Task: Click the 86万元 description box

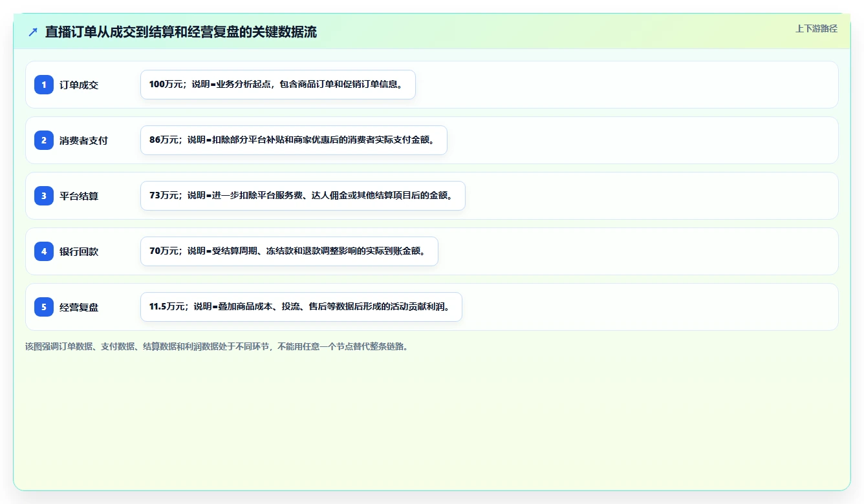Action: click(x=294, y=140)
